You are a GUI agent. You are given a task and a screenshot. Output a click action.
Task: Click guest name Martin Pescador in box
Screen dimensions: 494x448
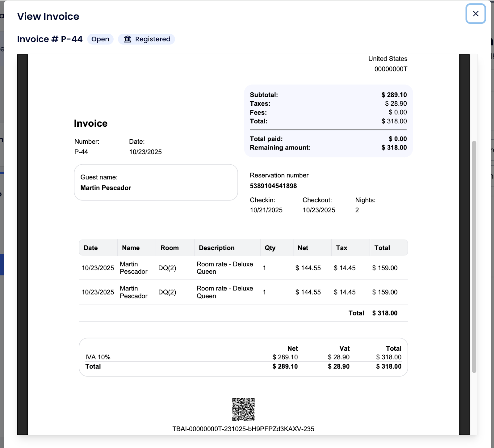coord(106,188)
